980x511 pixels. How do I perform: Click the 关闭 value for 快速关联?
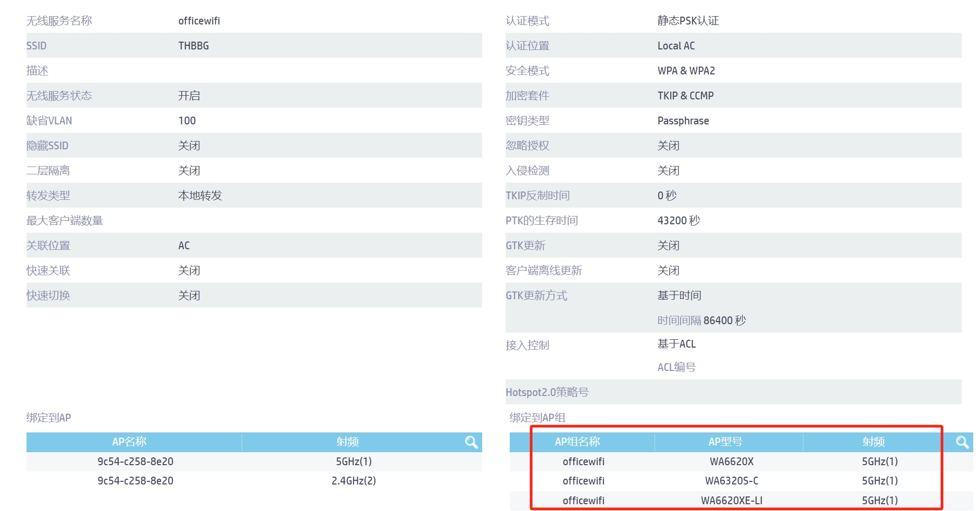189,271
